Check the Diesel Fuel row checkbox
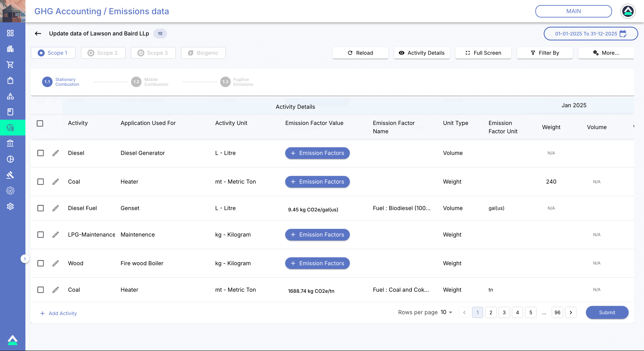644x351 pixels. point(41,208)
